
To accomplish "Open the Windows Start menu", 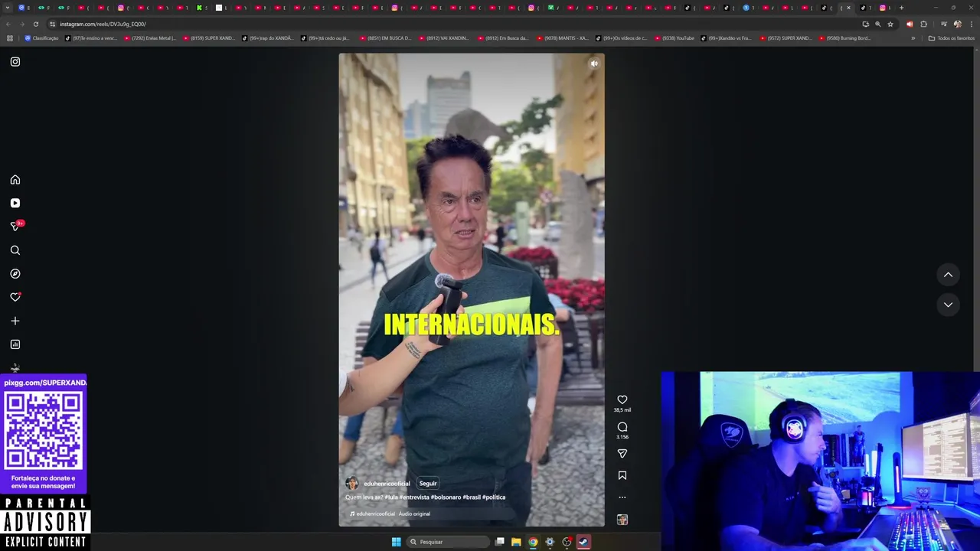I will click(x=396, y=542).
